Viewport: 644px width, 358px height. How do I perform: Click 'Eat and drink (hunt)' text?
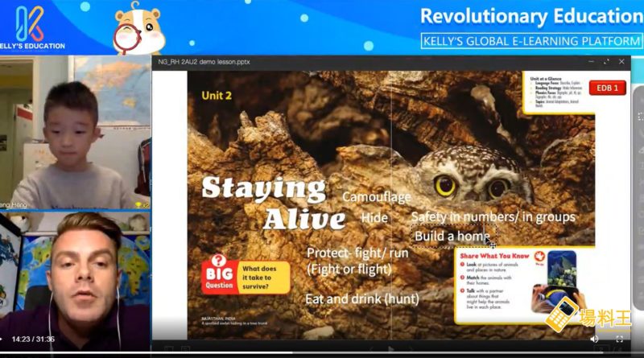click(x=361, y=299)
